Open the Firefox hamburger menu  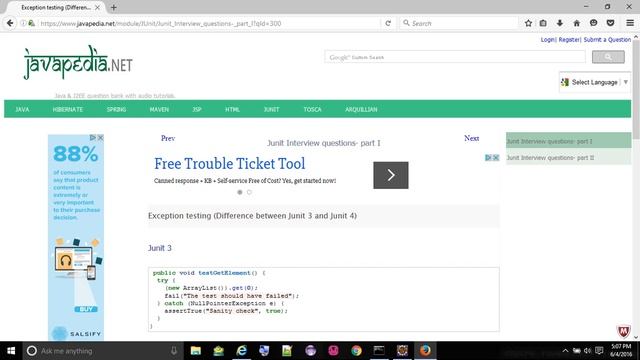(x=630, y=23)
